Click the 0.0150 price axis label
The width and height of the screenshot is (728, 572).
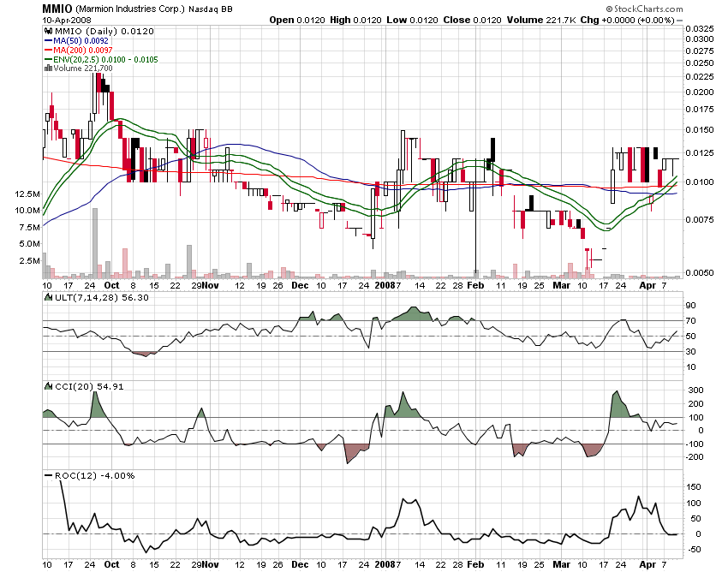700,129
